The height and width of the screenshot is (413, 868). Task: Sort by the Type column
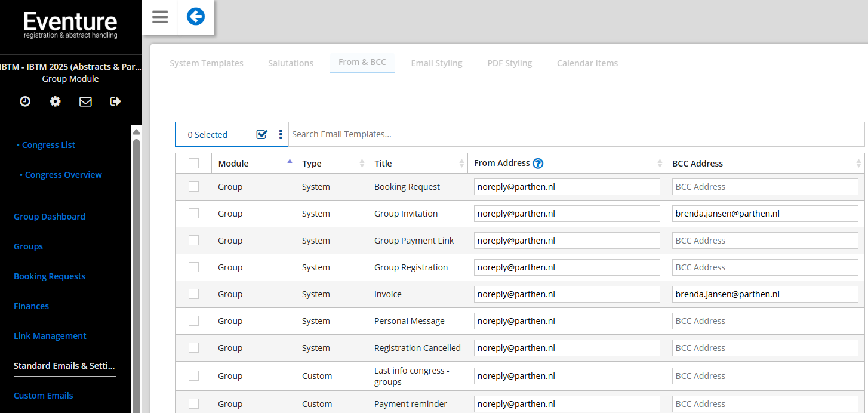(332, 163)
